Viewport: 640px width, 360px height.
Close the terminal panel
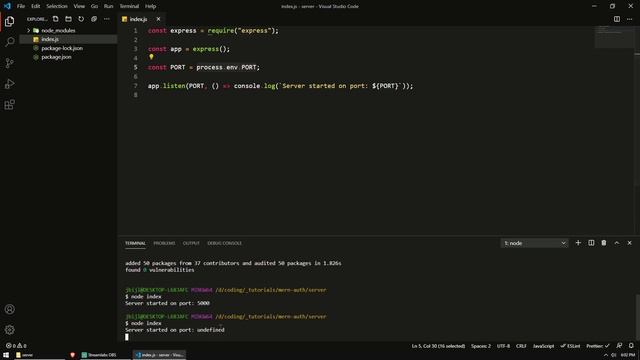click(x=629, y=243)
